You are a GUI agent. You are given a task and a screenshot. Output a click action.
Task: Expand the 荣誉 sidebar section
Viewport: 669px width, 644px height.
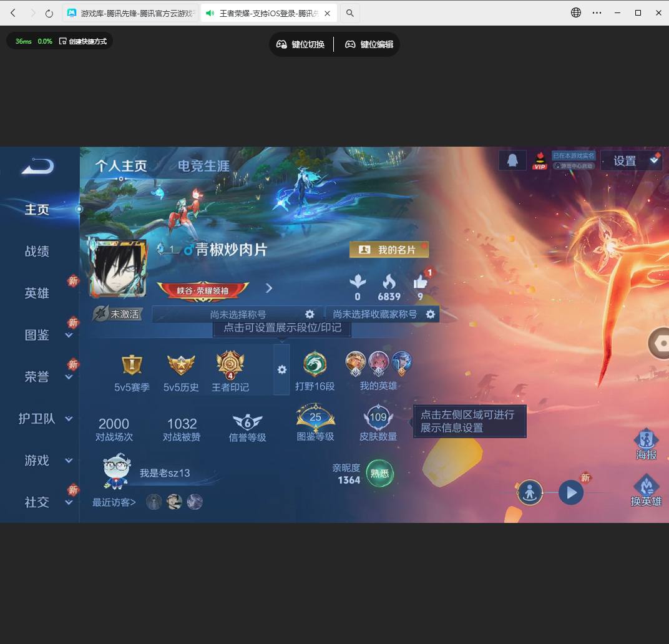36,376
